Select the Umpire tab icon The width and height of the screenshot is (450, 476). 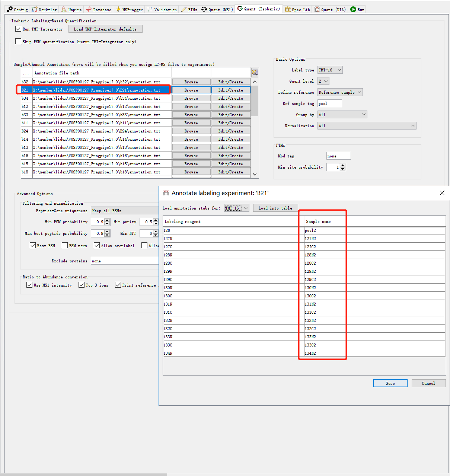pos(64,9)
